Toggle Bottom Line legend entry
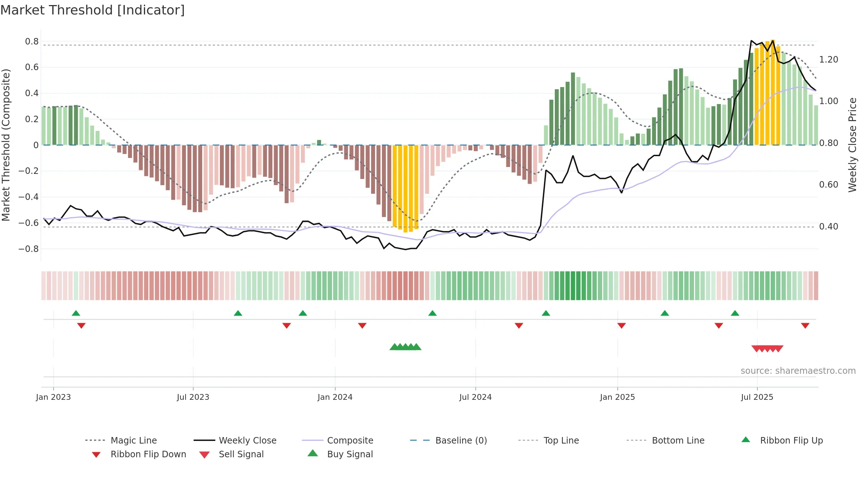The width and height of the screenshot is (868, 488). click(x=665, y=440)
